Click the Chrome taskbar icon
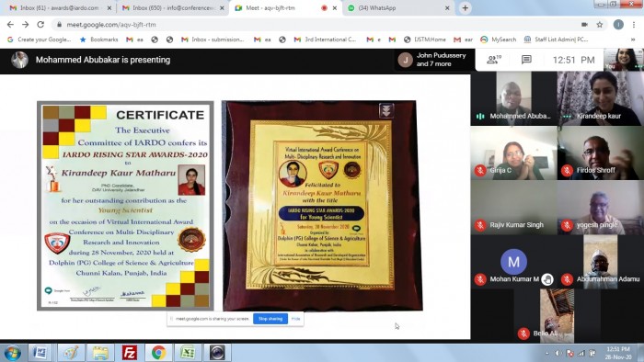Image resolution: width=644 pixels, height=362 pixels. point(158,353)
